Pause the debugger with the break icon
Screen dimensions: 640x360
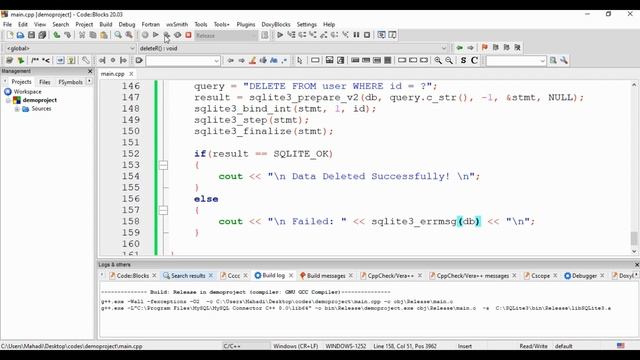356,35
